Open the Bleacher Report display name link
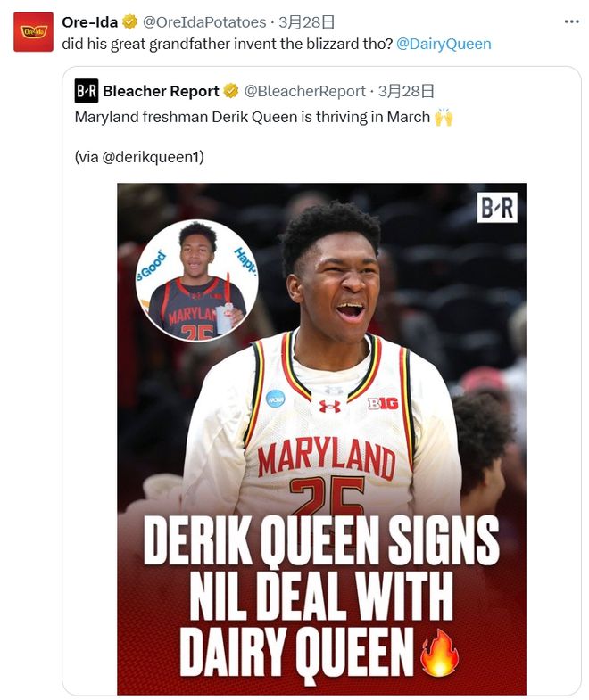 161,91
